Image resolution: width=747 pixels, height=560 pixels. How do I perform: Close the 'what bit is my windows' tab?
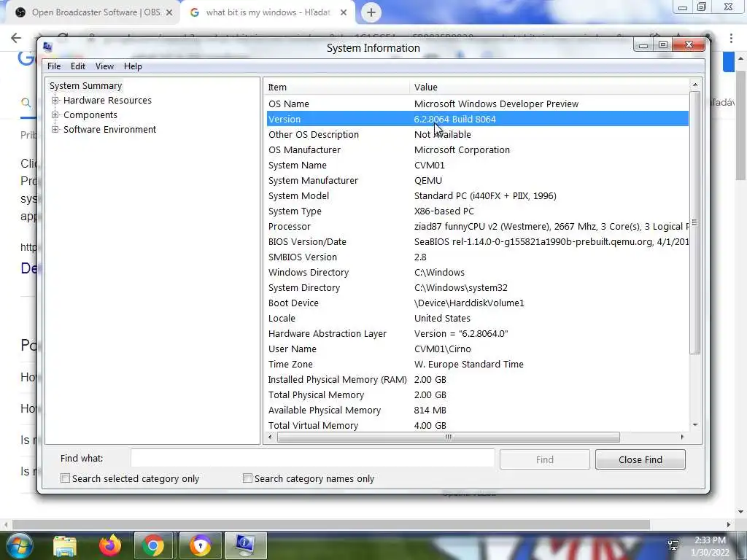tap(344, 12)
